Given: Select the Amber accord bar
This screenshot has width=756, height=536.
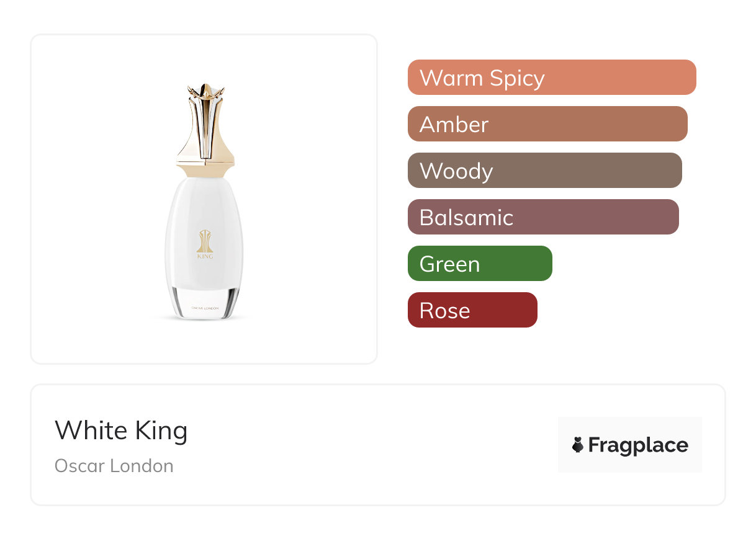Looking at the screenshot, I should pyautogui.click(x=547, y=124).
